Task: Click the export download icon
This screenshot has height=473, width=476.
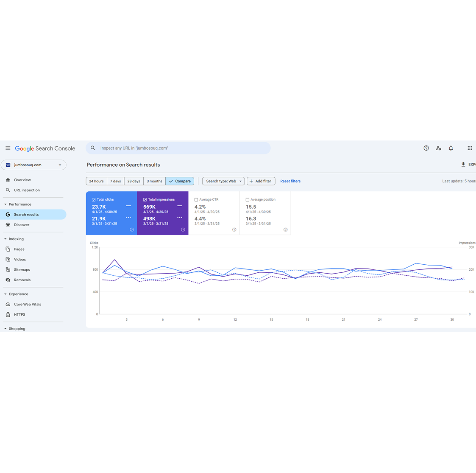Action: [463, 165]
